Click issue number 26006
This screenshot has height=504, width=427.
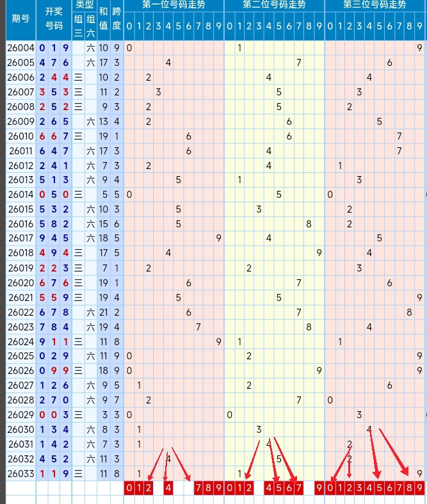point(21,77)
